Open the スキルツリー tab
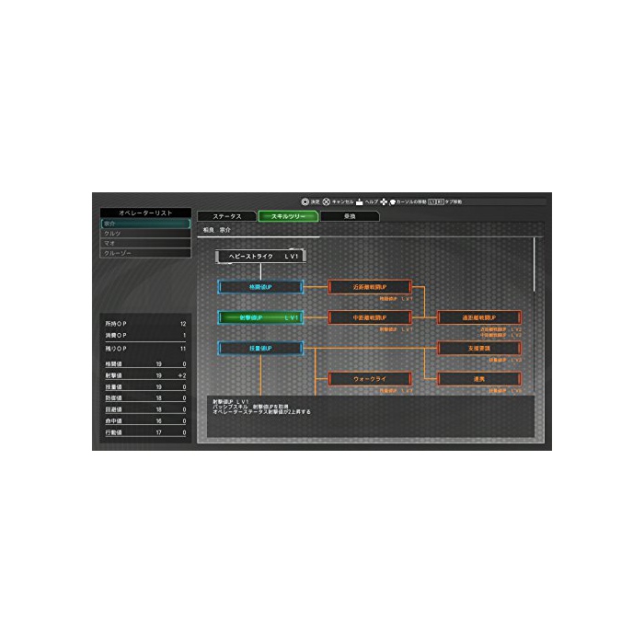This screenshot has height=644, width=644. pos(287,216)
